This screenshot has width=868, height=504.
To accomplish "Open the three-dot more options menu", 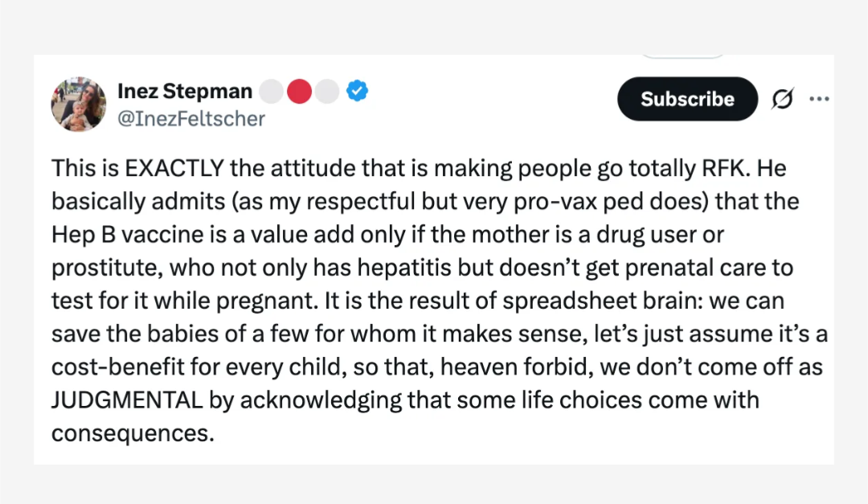I will coord(819,99).
